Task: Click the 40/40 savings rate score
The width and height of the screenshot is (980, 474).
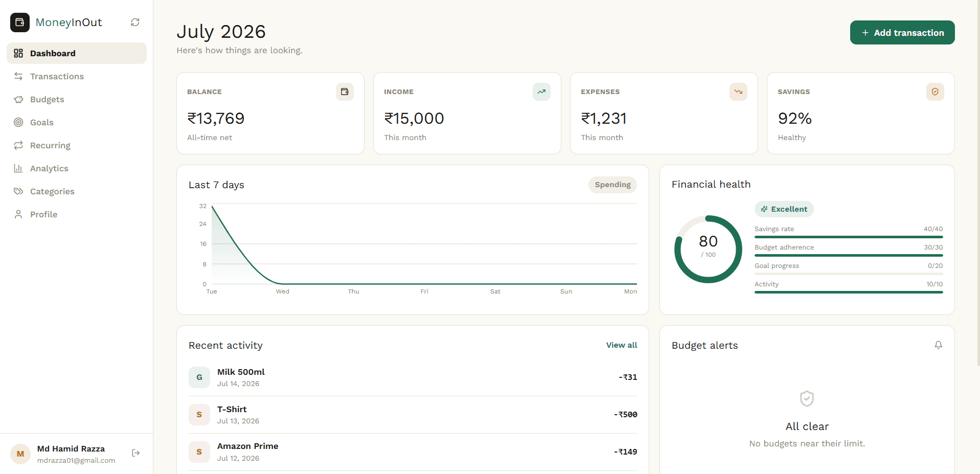Action: pyautogui.click(x=933, y=229)
